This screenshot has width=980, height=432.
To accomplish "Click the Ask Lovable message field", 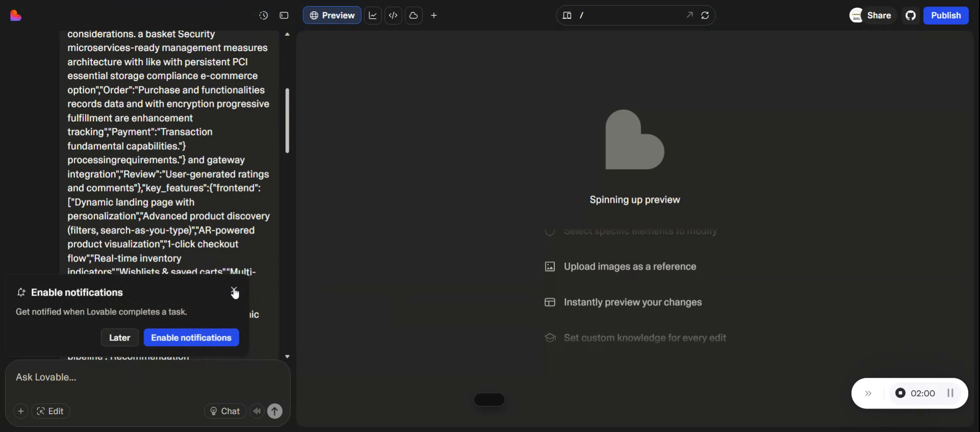I will click(x=148, y=377).
